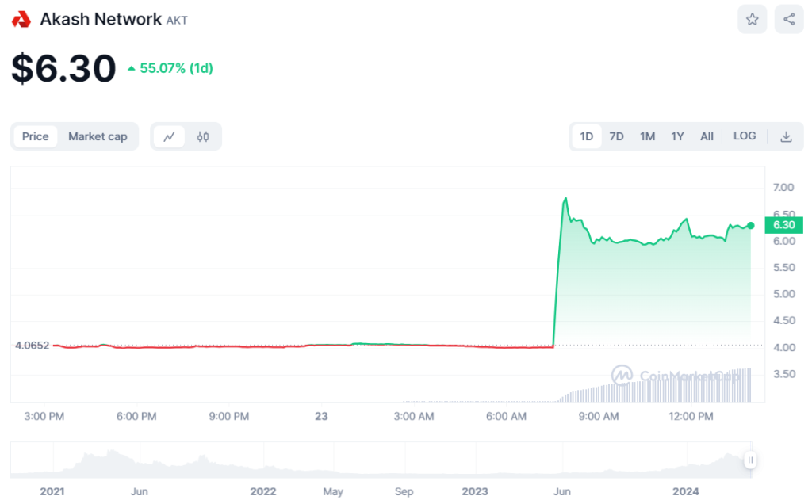Click the Akash Network red logo
The width and height of the screenshot is (812, 504).
pyautogui.click(x=21, y=20)
